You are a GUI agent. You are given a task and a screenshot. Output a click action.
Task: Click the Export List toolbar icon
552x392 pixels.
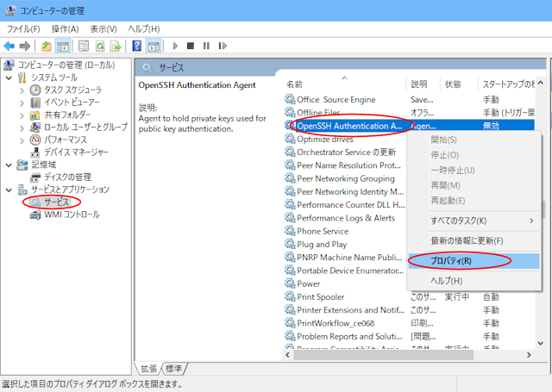(116, 46)
